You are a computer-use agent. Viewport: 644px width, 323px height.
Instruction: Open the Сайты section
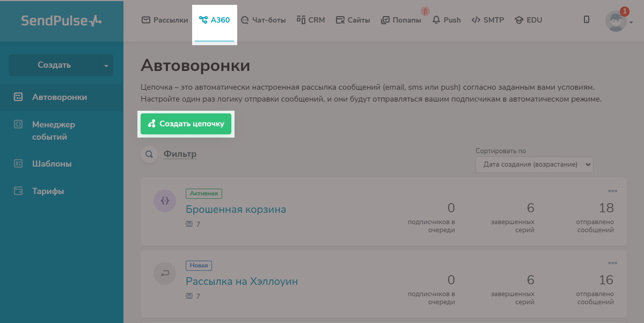tap(353, 20)
